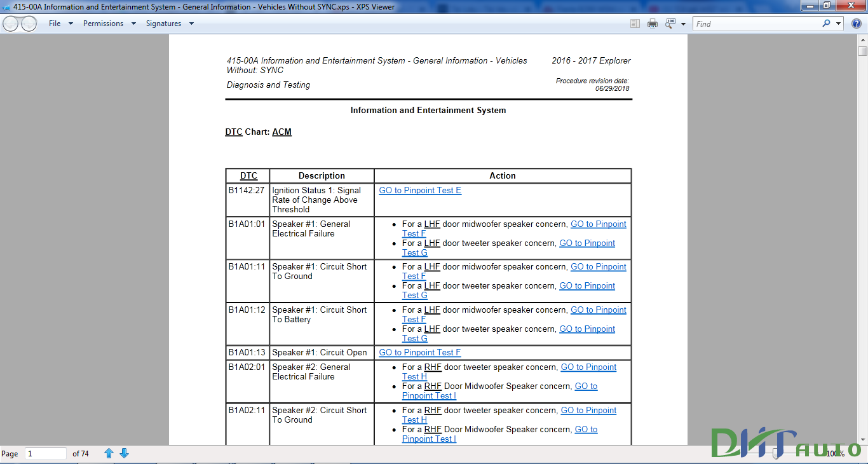
Task: Go to the previous page with the up arrow
Action: 109,453
